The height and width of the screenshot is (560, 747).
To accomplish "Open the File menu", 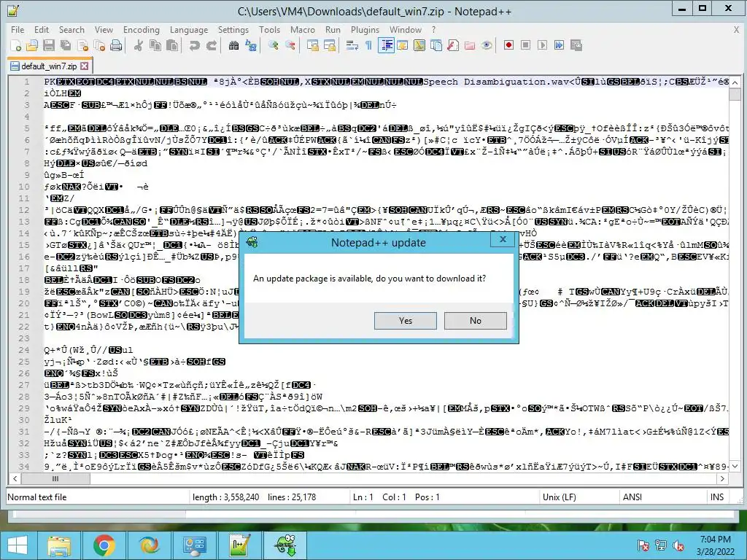I will pyautogui.click(x=18, y=29).
